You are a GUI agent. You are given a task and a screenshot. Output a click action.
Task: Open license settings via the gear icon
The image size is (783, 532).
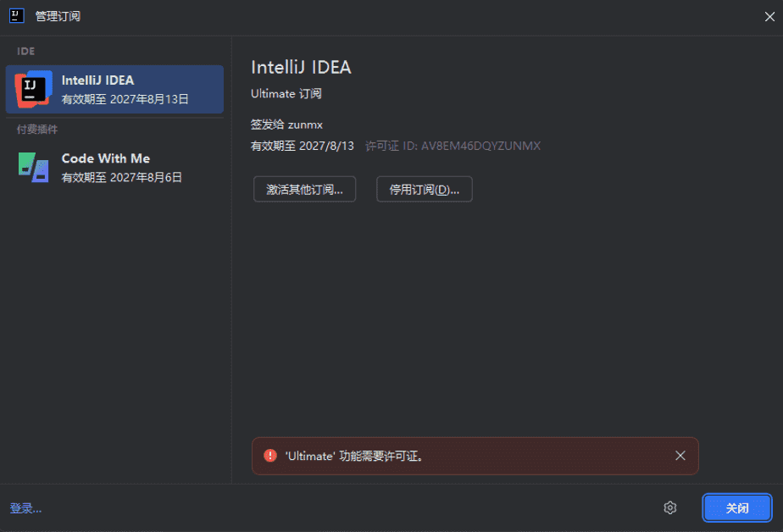click(669, 508)
